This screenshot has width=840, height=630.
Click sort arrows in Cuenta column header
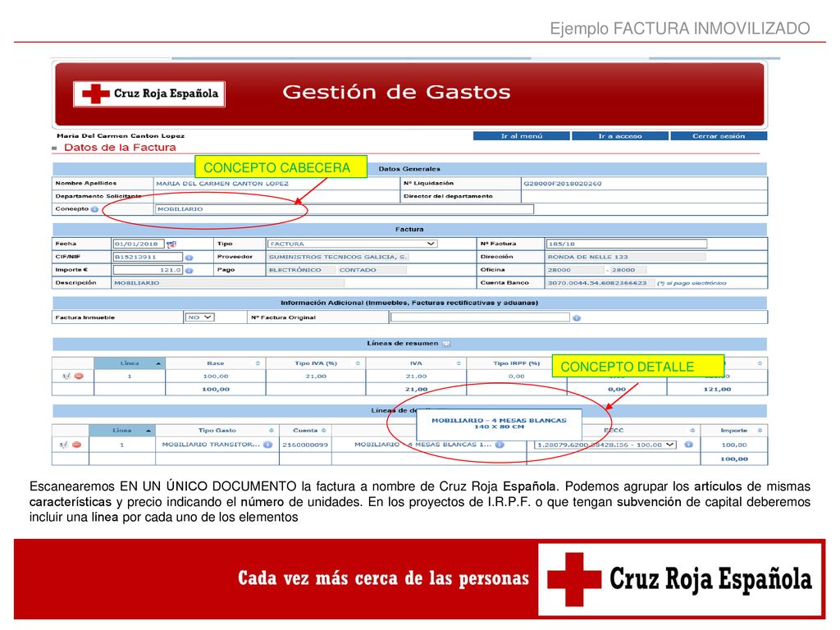point(324,431)
